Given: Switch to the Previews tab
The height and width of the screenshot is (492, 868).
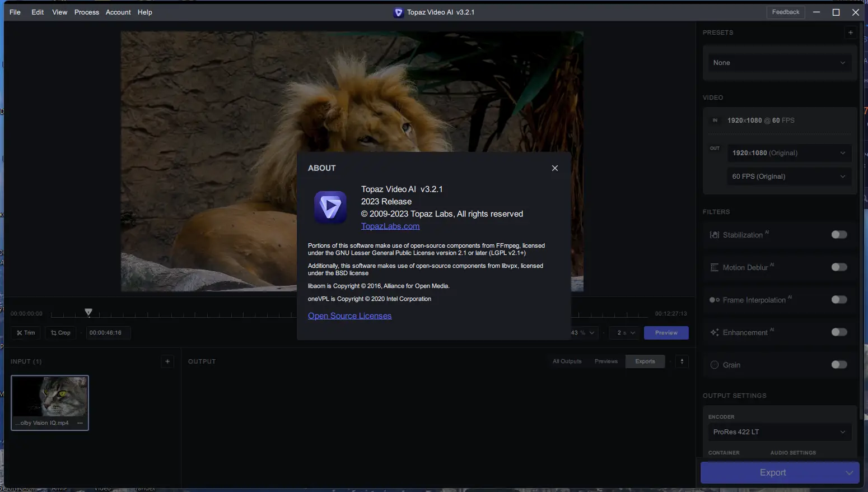Looking at the screenshot, I should pyautogui.click(x=606, y=361).
